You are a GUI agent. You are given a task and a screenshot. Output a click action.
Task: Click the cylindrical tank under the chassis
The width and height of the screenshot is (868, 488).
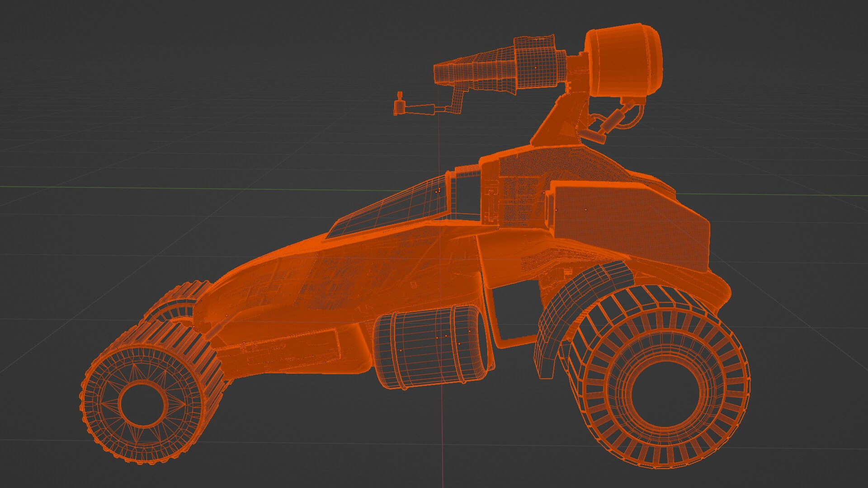pos(432,347)
